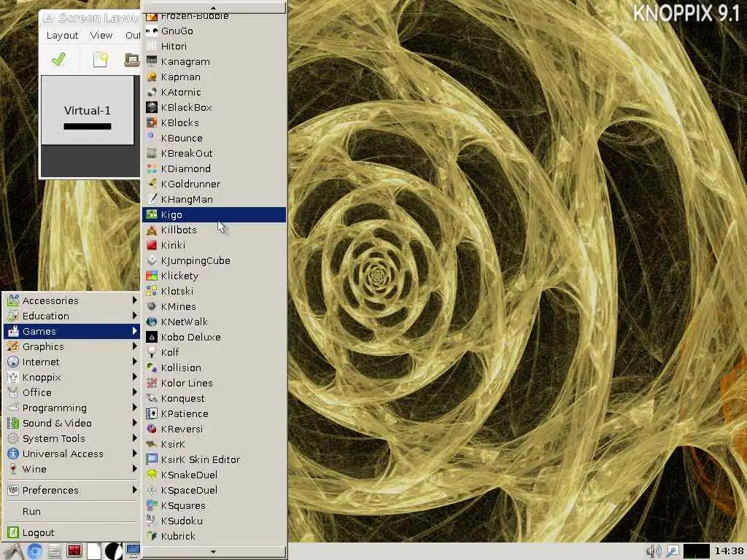Expand Office category

(71, 392)
